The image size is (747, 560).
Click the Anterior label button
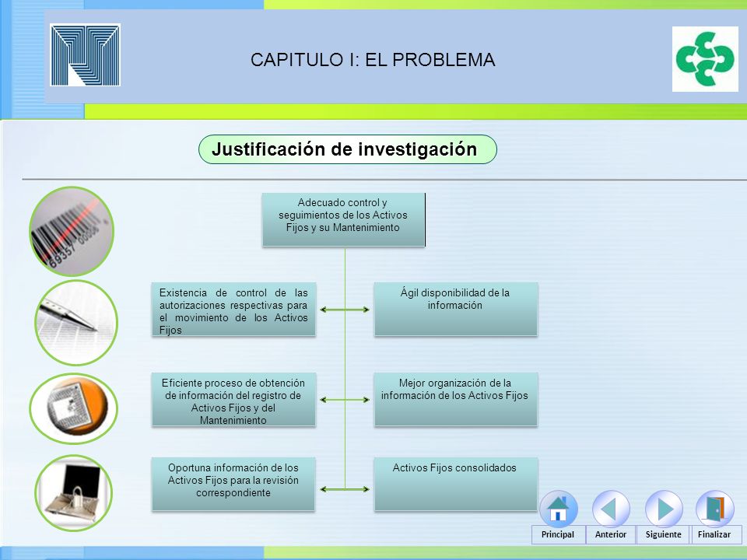[x=611, y=534]
